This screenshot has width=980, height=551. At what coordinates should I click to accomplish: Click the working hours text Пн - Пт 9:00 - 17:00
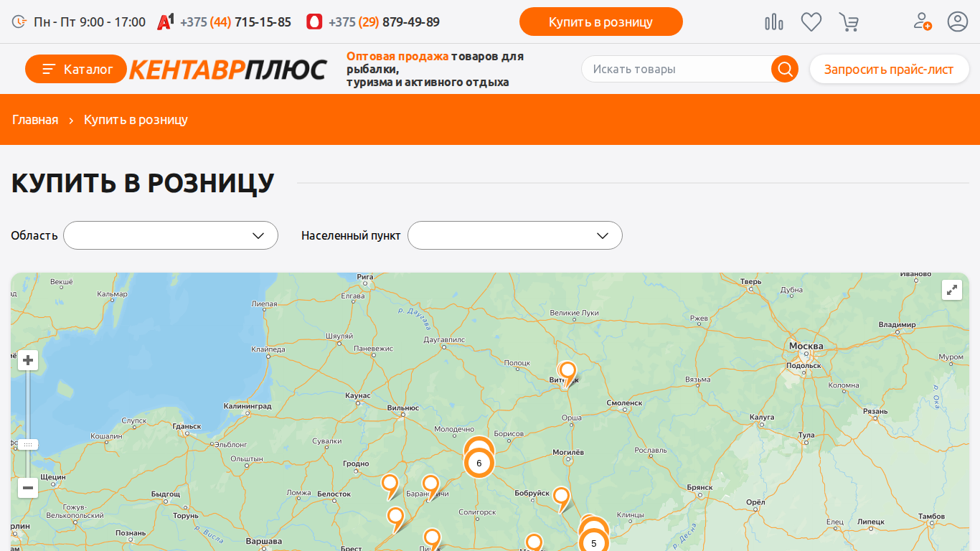pyautogui.click(x=90, y=22)
